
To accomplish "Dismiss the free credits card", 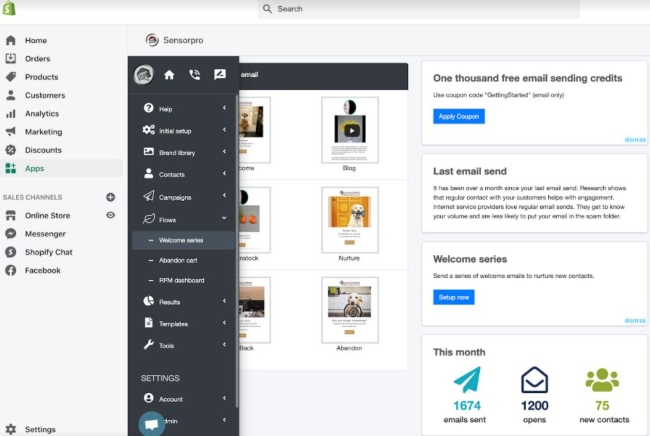I will [x=635, y=140].
